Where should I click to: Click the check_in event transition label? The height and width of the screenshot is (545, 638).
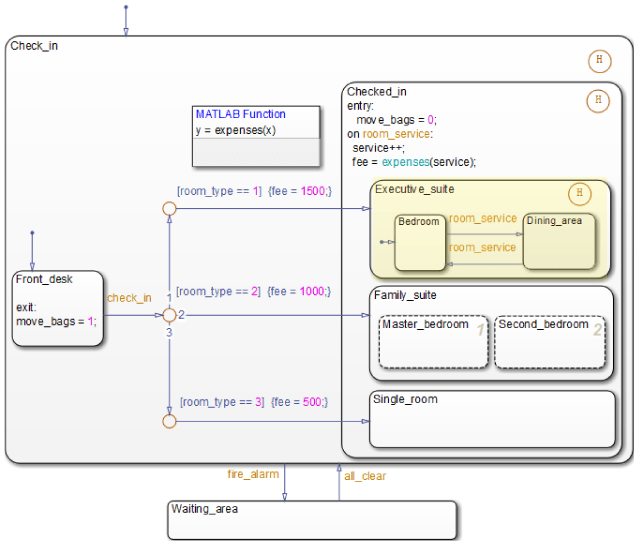pyautogui.click(x=129, y=298)
